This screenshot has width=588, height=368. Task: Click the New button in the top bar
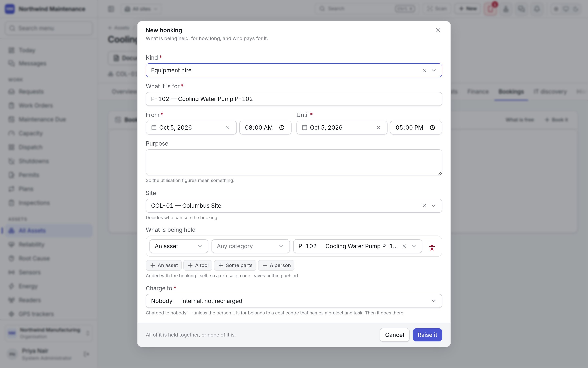[468, 9]
